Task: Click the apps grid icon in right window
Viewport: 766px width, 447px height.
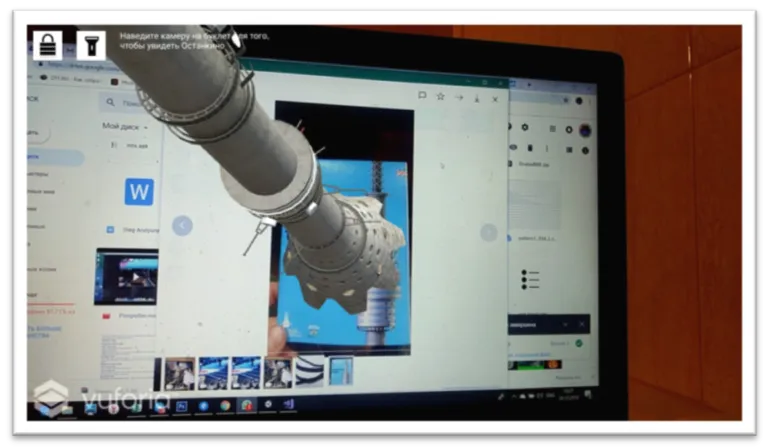Action: click(x=553, y=128)
